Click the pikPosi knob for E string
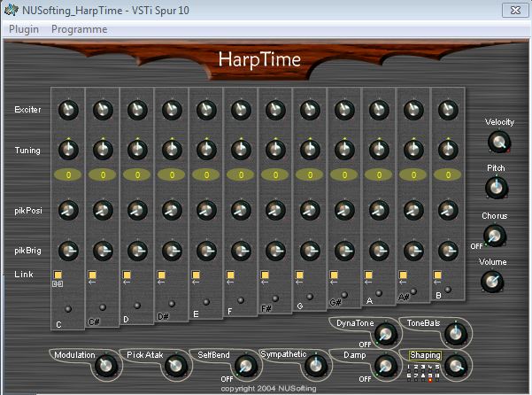Viewport: 532px width, 395px height. (206, 210)
